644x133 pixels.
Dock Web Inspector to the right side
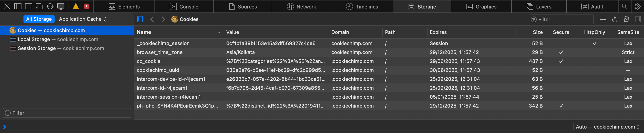click(29, 6)
